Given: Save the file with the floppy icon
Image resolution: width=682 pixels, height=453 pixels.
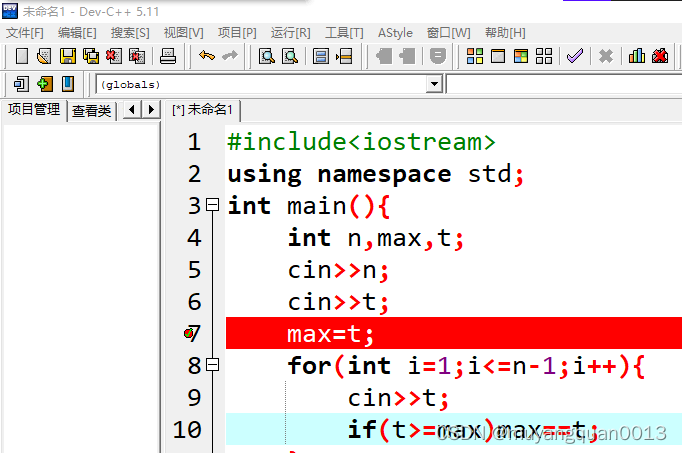Looking at the screenshot, I should [67, 56].
